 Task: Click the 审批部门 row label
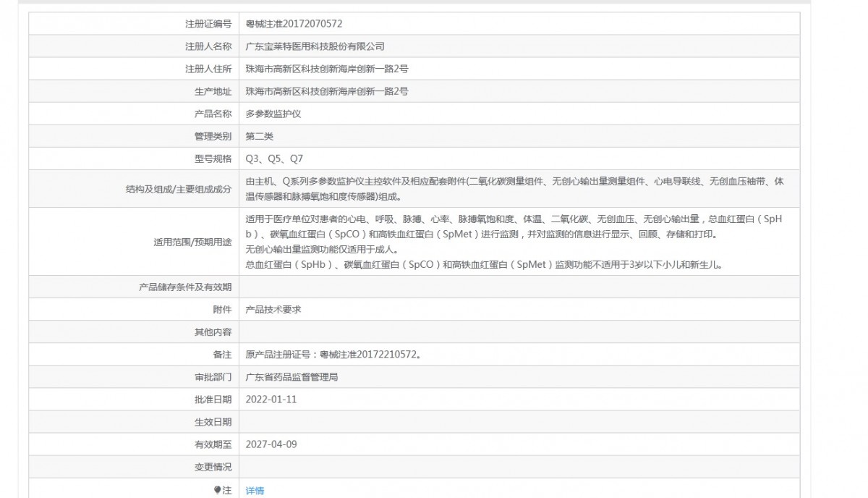(213, 376)
